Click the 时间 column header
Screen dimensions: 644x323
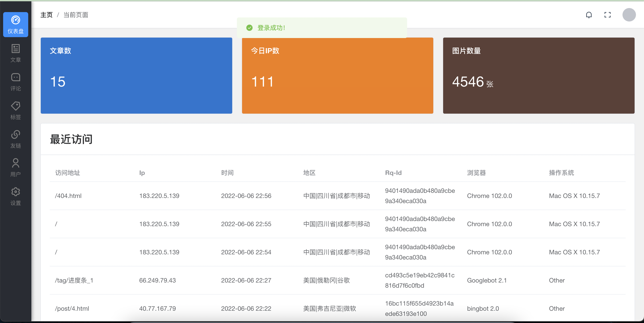tap(227, 173)
